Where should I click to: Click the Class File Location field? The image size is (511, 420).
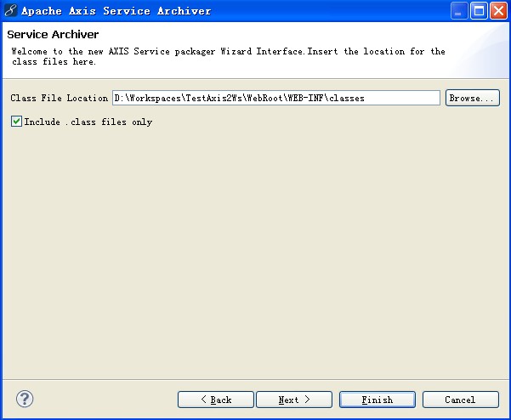click(276, 98)
